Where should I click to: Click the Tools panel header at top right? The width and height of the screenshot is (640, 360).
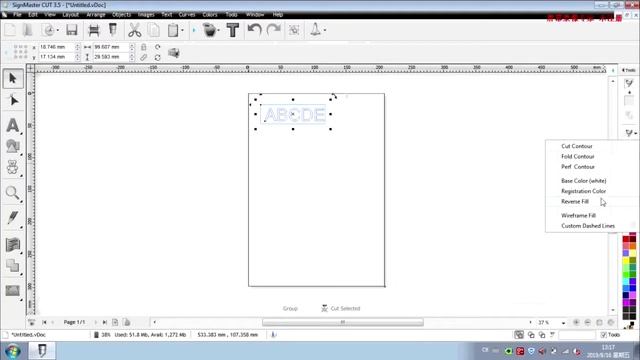(x=629, y=70)
